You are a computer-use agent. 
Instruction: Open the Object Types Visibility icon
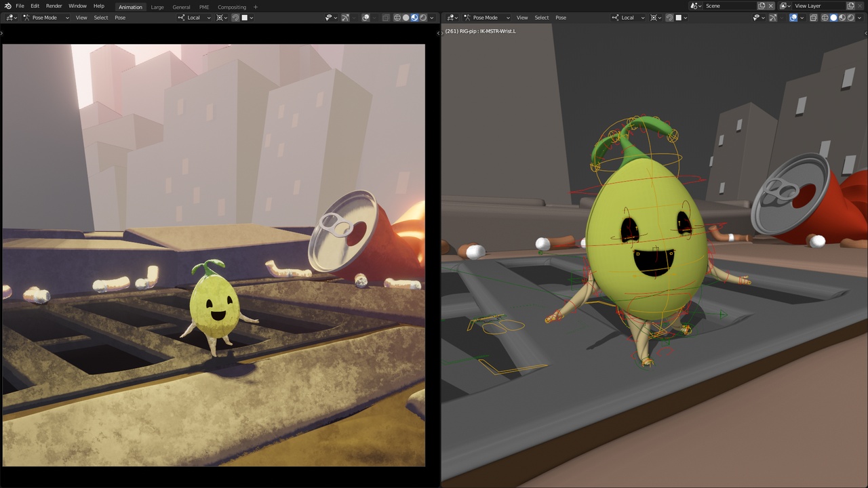tap(329, 17)
